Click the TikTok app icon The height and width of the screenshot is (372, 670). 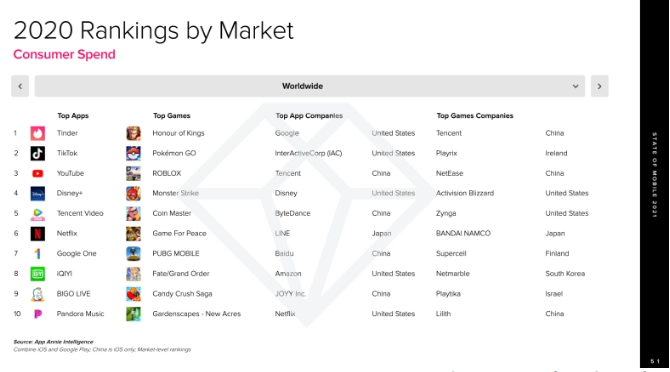38,153
